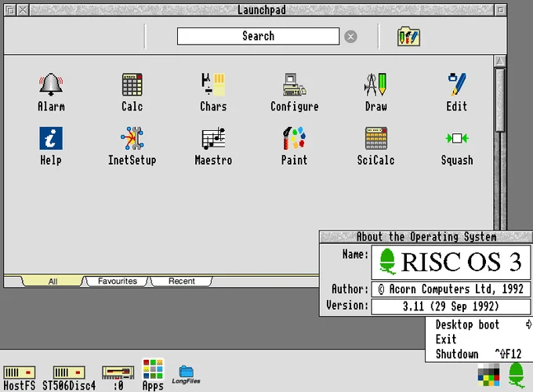The image size is (533, 392).
Task: Click the '© Acorn Computers Ltd, 1992' author field
Action: 451,289
